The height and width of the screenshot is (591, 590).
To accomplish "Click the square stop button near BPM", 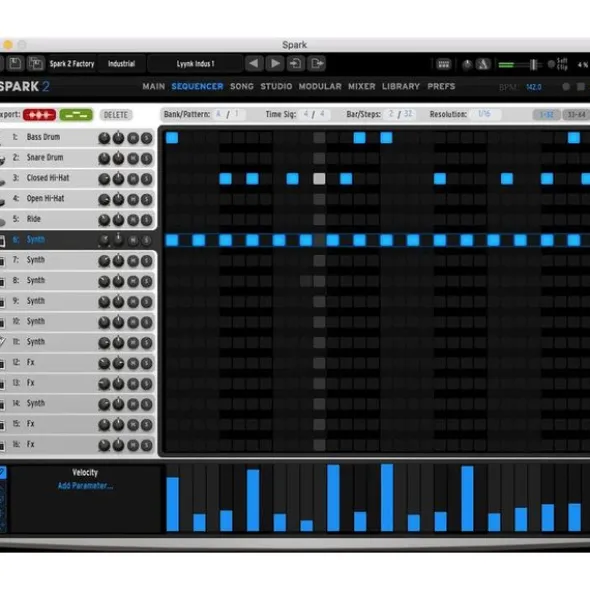I will tap(581, 87).
